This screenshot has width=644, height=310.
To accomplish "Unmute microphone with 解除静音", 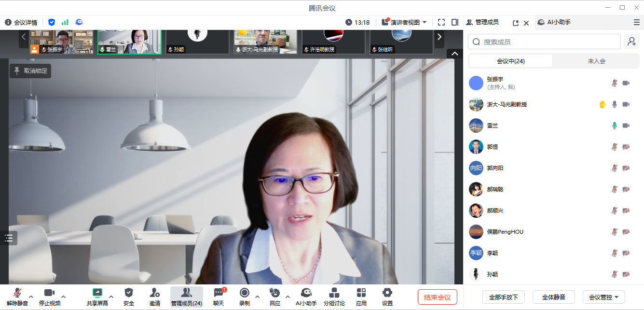I will tap(17, 293).
